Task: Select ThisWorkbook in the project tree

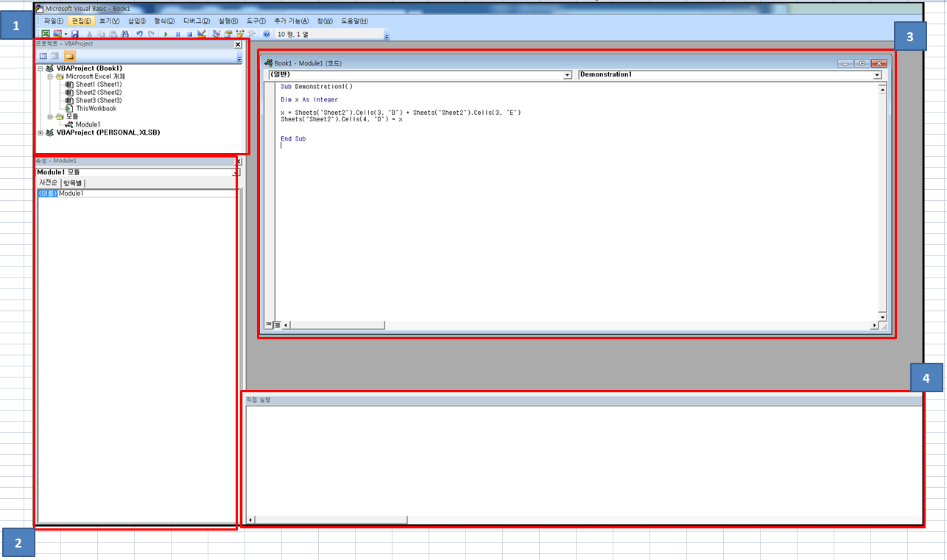Action: coord(96,108)
